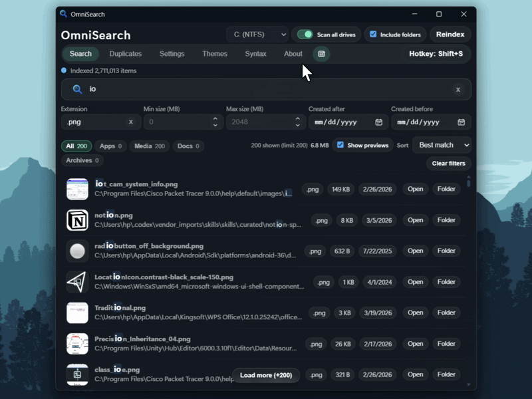Click the magnifier icon in the search box
The image size is (532, 399).
pos(77,89)
